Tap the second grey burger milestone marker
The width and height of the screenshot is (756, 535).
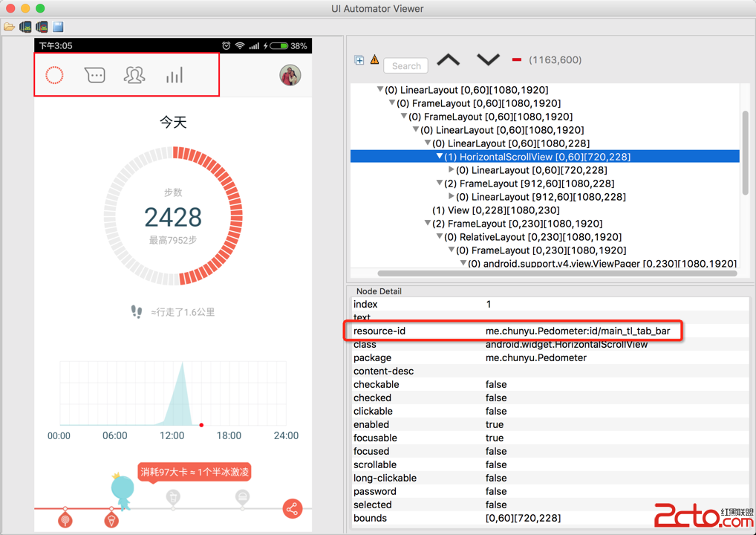click(x=243, y=496)
